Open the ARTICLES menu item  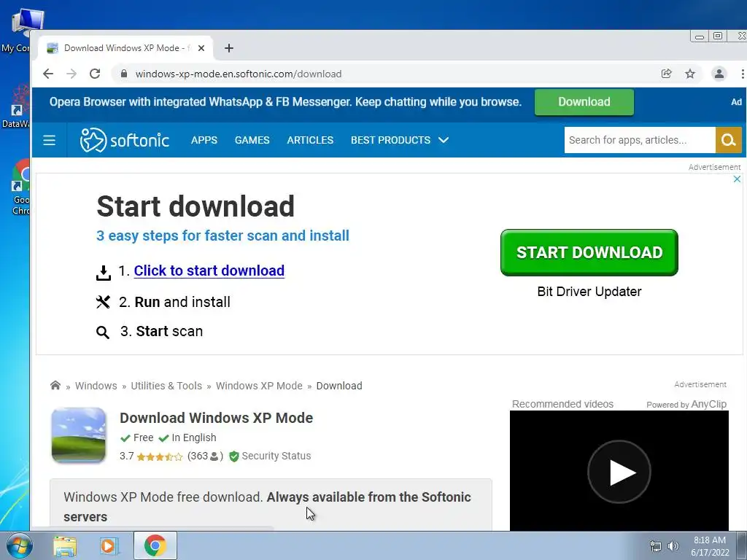pos(310,140)
